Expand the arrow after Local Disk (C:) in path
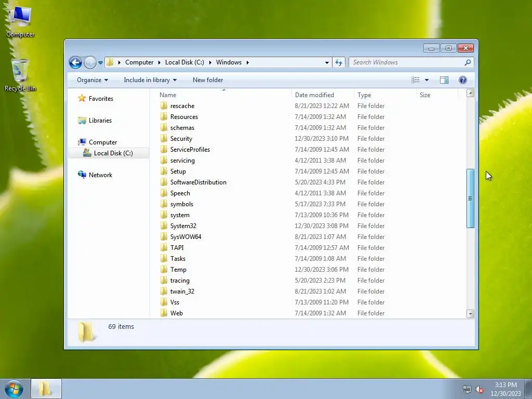Image resolution: width=532 pixels, height=399 pixels. tap(210, 63)
